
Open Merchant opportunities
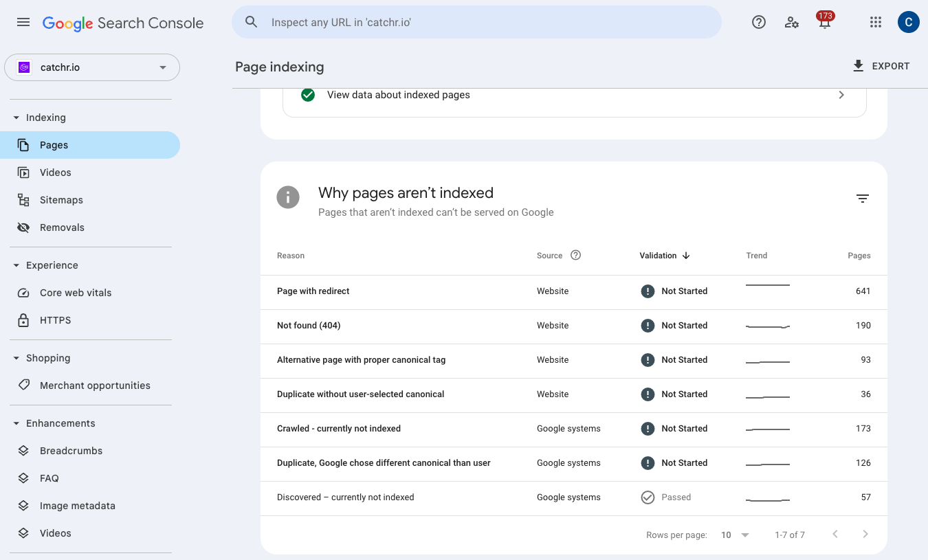pos(90,385)
